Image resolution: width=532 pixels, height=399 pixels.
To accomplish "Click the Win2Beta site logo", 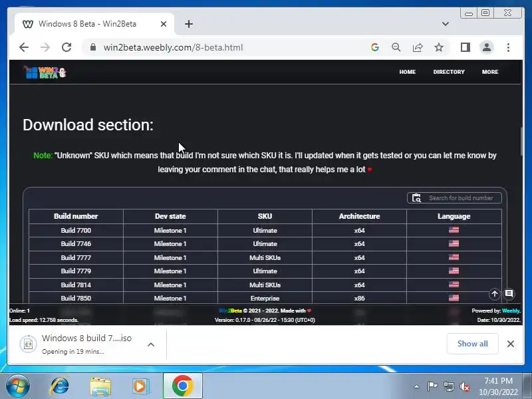I will 45,72.
